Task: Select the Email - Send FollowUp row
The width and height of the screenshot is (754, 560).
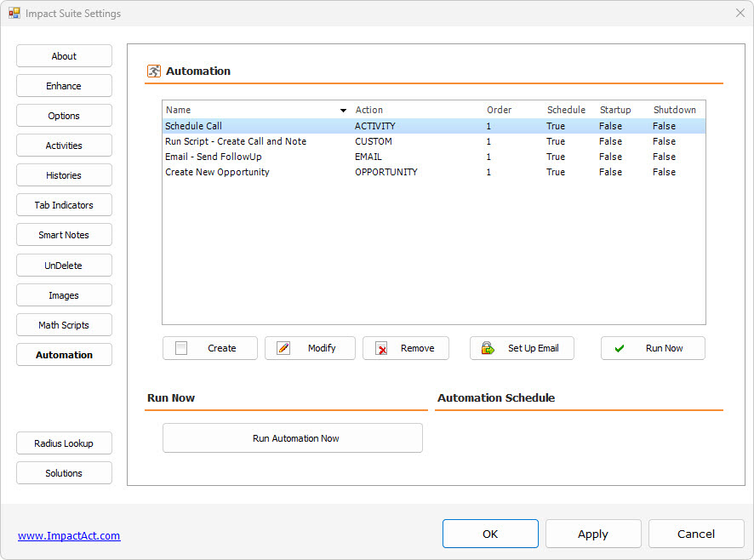Action: pos(214,157)
